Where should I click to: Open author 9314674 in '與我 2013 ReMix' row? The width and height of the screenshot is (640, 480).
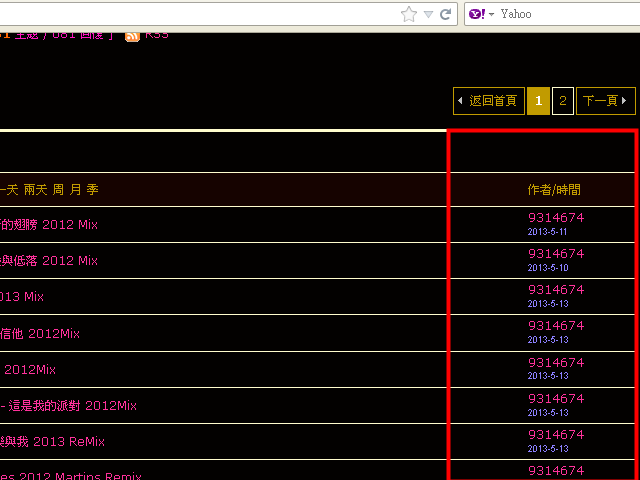point(556,434)
